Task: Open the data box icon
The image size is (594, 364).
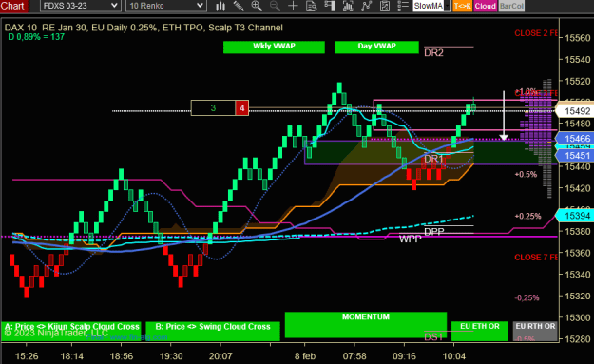Action: click(x=311, y=6)
